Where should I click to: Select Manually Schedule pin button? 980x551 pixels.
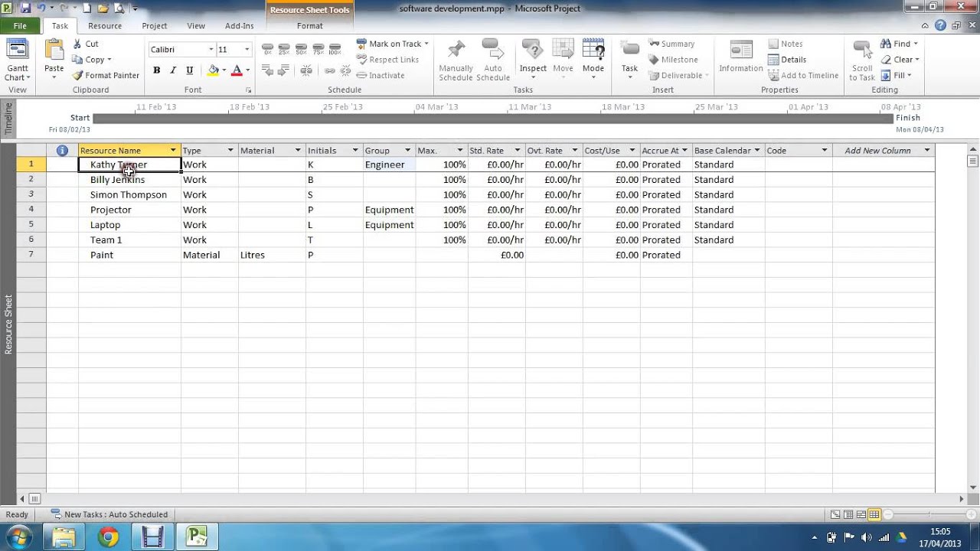(456, 60)
